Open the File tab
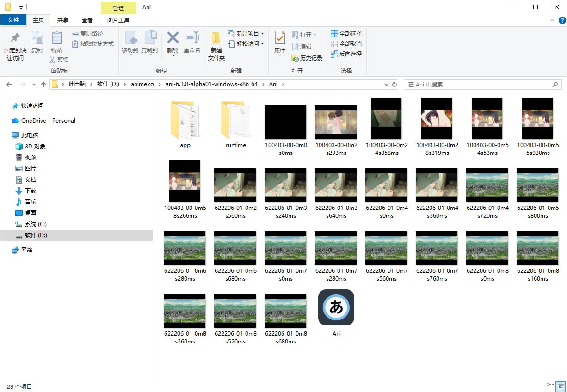This screenshot has width=567, height=392. (14, 20)
